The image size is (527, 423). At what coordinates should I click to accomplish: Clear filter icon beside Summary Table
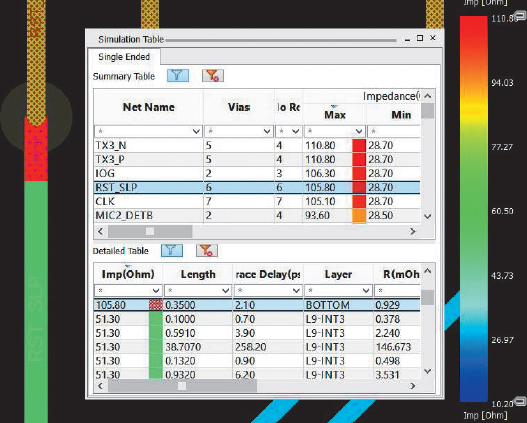[213, 76]
